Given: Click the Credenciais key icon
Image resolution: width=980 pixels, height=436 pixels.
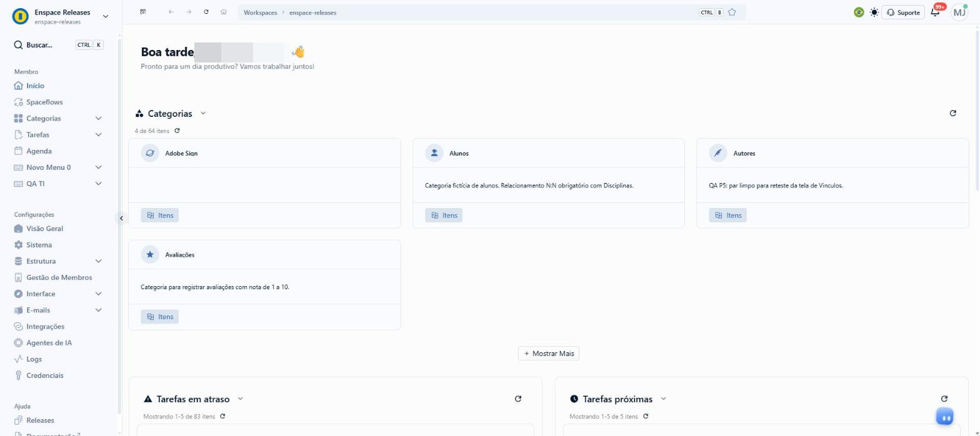Looking at the screenshot, I should click(18, 375).
